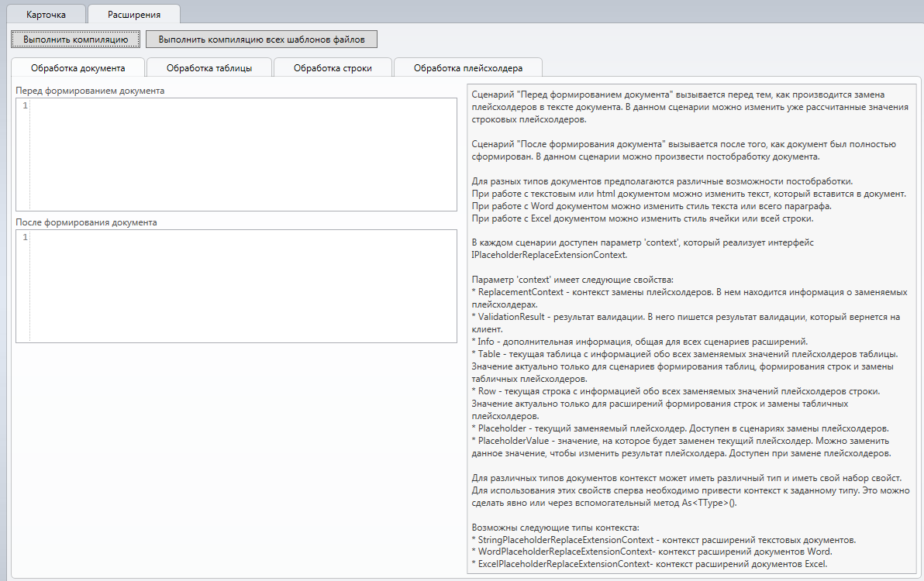Click Выполнить компиляцию всех шаблонов файлов
This screenshot has width=924, height=581.
[x=261, y=39]
